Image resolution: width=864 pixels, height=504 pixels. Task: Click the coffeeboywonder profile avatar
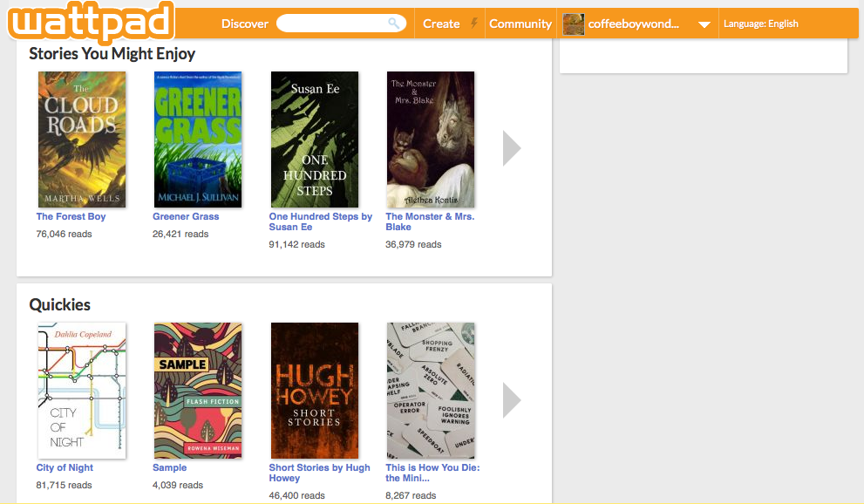(x=574, y=24)
